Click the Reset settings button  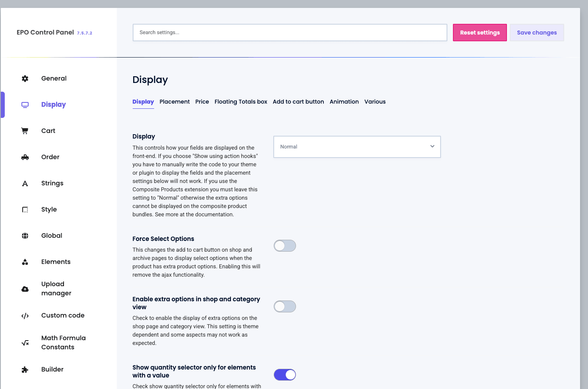480,33
